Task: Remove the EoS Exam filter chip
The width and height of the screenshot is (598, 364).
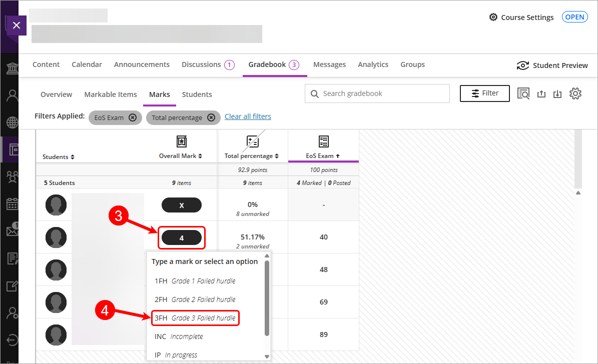Action: pyautogui.click(x=132, y=117)
